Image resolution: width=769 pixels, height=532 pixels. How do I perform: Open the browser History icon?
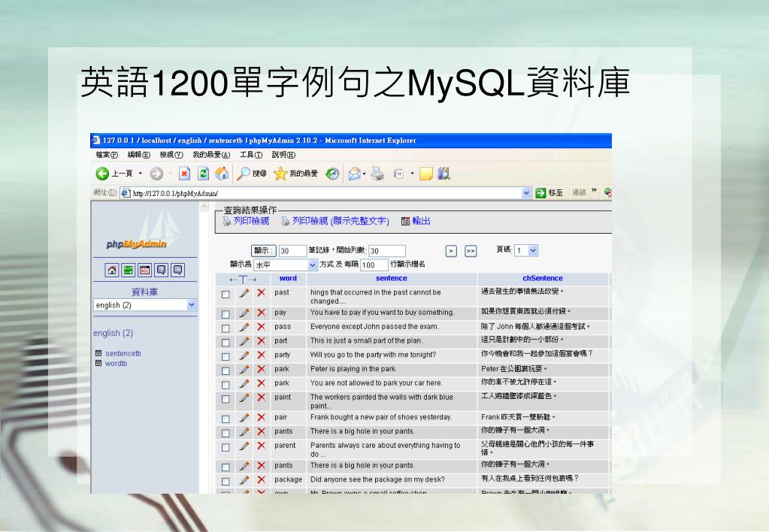pyautogui.click(x=332, y=174)
